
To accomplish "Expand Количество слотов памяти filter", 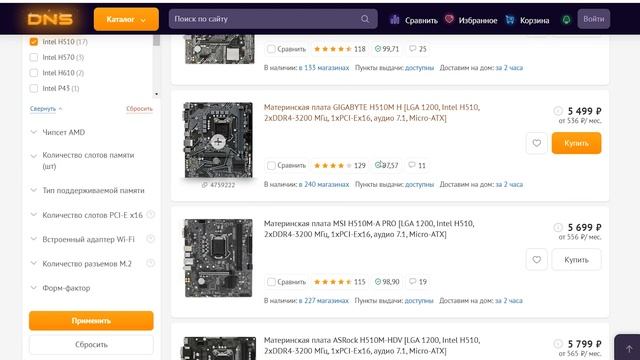I will tap(88, 160).
